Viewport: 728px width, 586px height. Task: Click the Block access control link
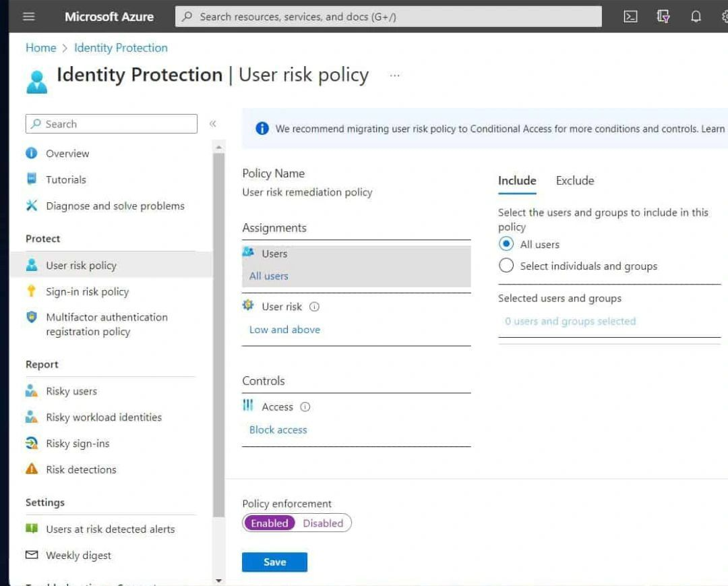(278, 430)
